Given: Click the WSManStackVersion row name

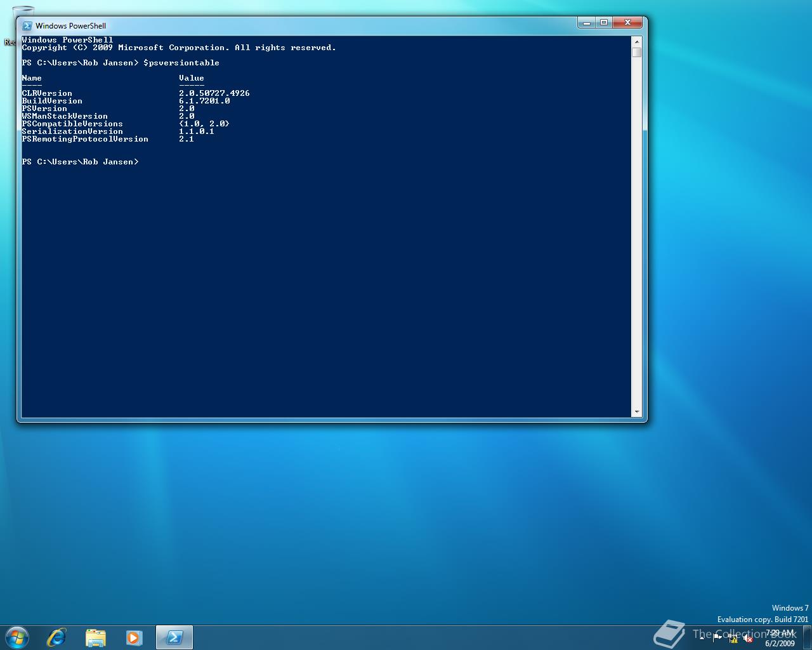Looking at the screenshot, I should [x=65, y=116].
